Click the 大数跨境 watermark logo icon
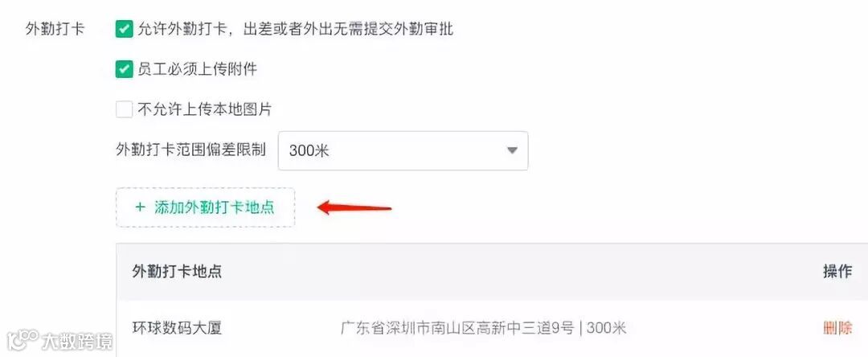This screenshot has height=357, width=868. click(x=22, y=339)
